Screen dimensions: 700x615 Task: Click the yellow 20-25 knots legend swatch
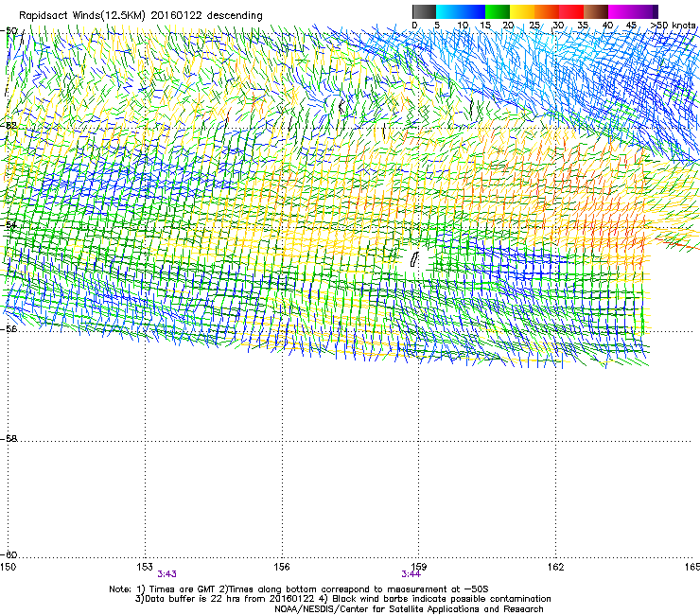tap(522, 11)
